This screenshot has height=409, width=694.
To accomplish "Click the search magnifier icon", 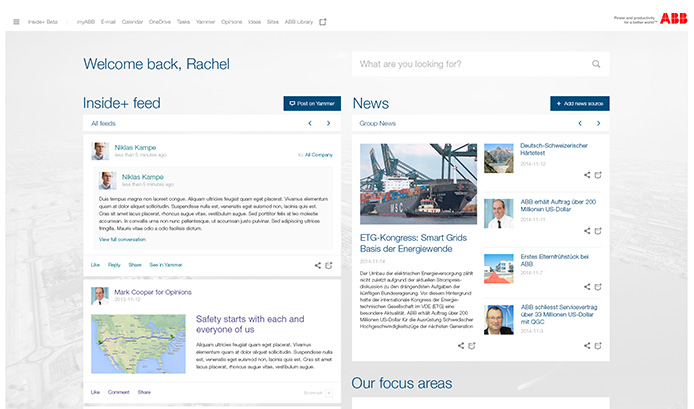I will pyautogui.click(x=596, y=64).
